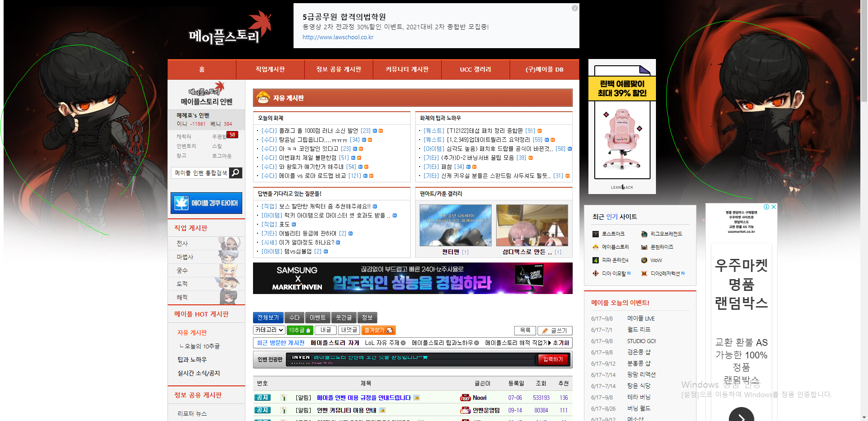Click http://www.lawschool.co.kr ad link
The image size is (868, 421).
[338, 37]
